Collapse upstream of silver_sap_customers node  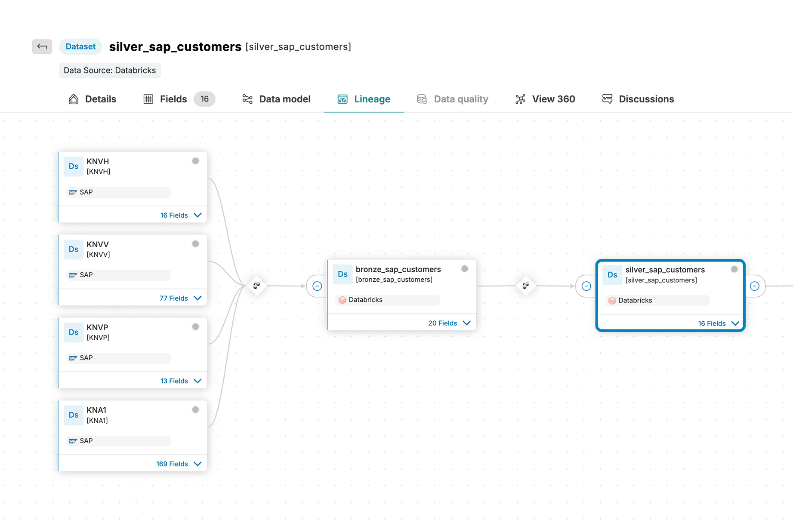click(586, 286)
